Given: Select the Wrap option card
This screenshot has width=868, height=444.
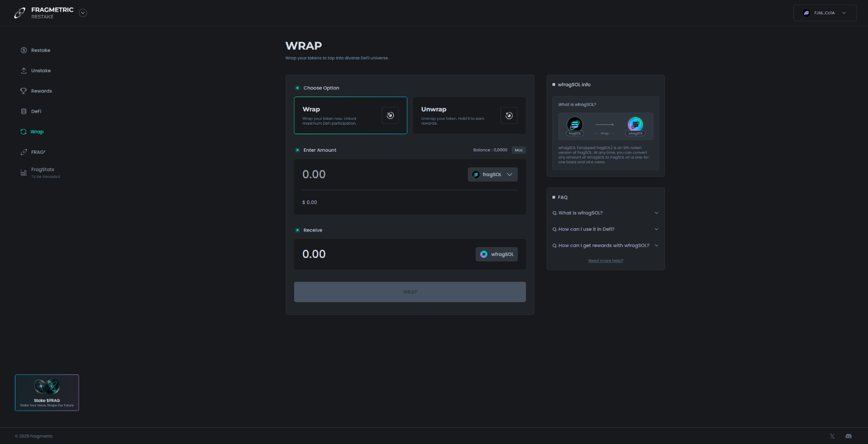Looking at the screenshot, I should pos(350,115).
